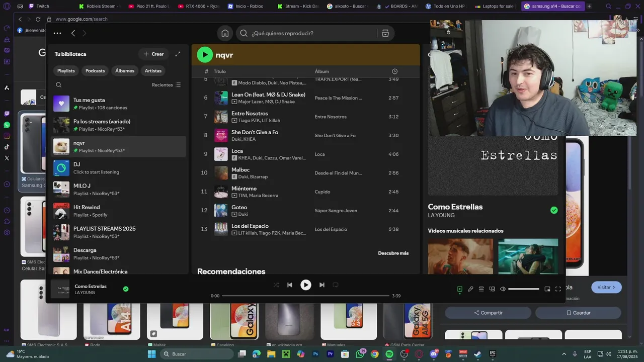Mute the Spotify volume
644x362 pixels.
[x=503, y=289]
